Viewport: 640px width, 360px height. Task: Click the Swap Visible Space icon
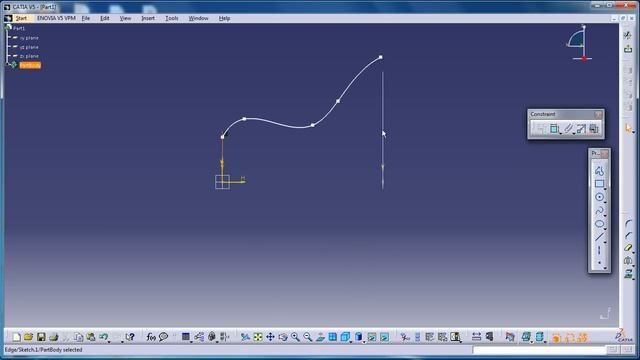point(384,337)
